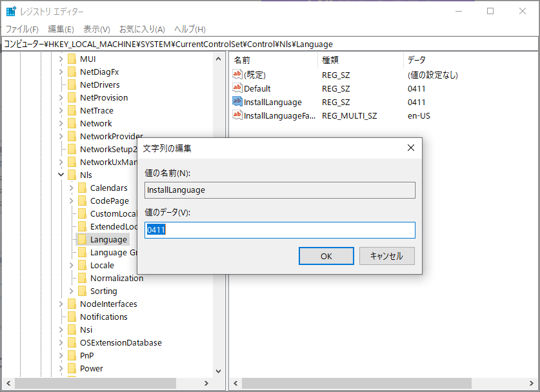This screenshot has width=540, height=392.
Task: Click the MUI folder icon
Action: tap(72, 59)
